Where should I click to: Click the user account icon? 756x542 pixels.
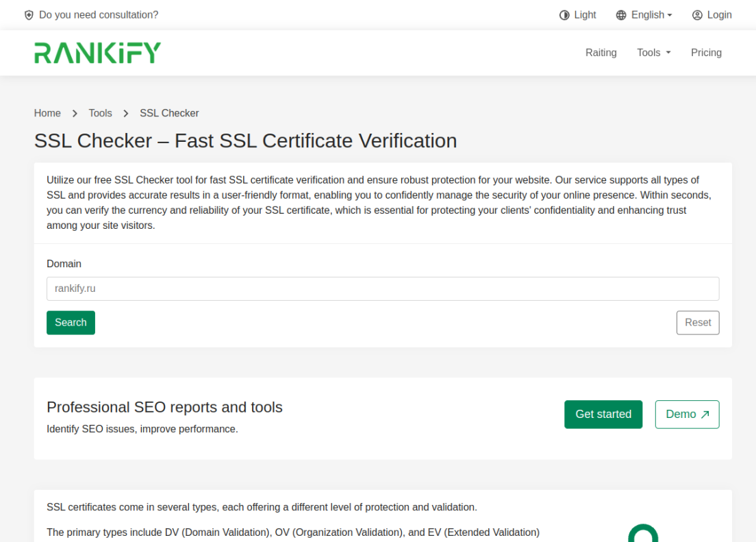pos(697,15)
